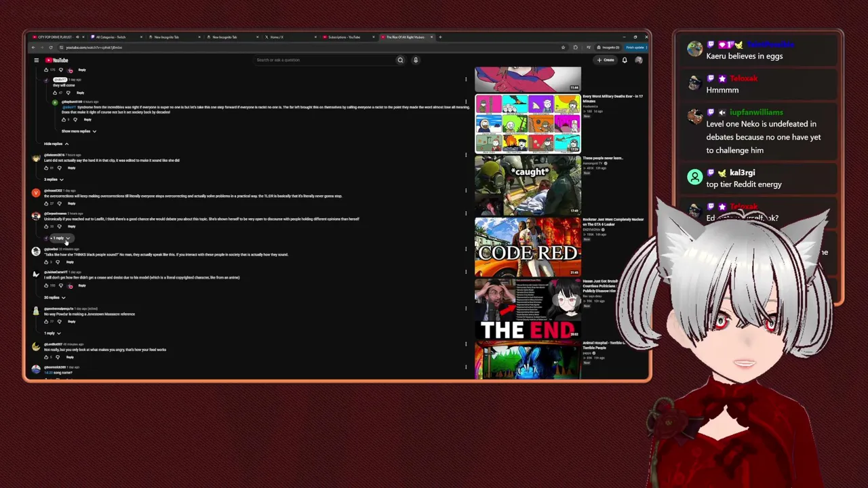Open the three-dot menu for 'Lumi did not' comment

click(466, 155)
